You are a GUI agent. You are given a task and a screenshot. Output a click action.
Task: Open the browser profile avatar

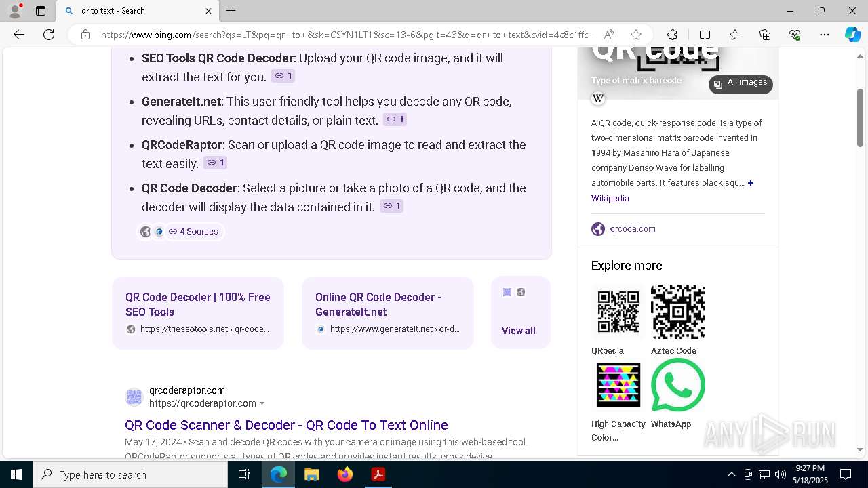point(15,11)
